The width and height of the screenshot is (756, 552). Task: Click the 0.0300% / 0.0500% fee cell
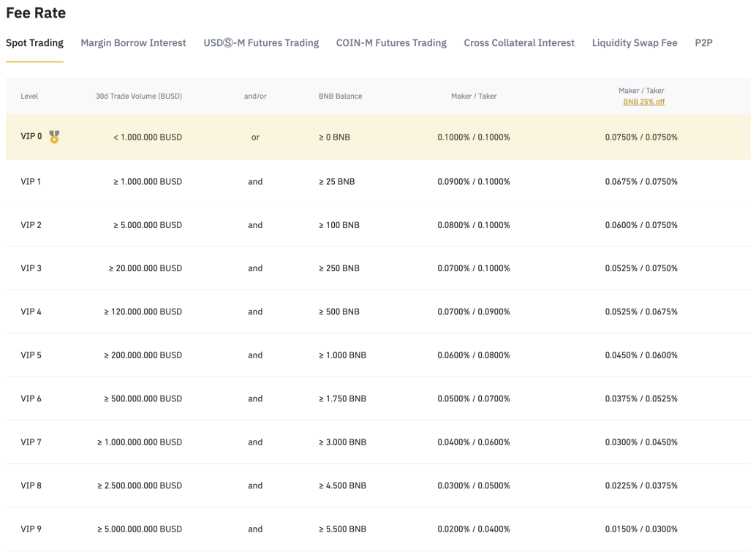tap(474, 485)
